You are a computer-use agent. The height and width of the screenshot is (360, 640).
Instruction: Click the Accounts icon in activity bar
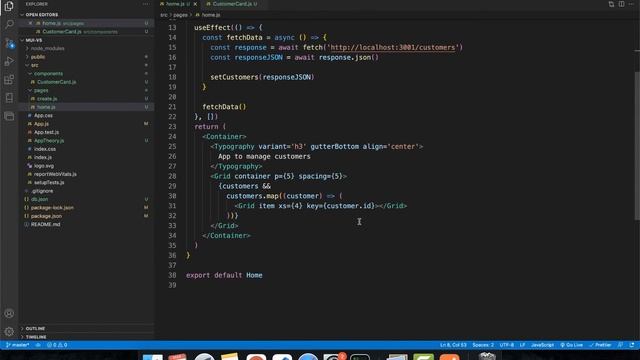[x=9, y=313]
